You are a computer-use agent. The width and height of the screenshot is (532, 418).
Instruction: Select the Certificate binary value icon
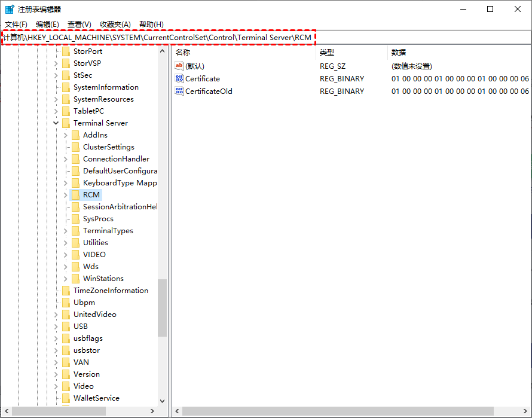coord(179,78)
